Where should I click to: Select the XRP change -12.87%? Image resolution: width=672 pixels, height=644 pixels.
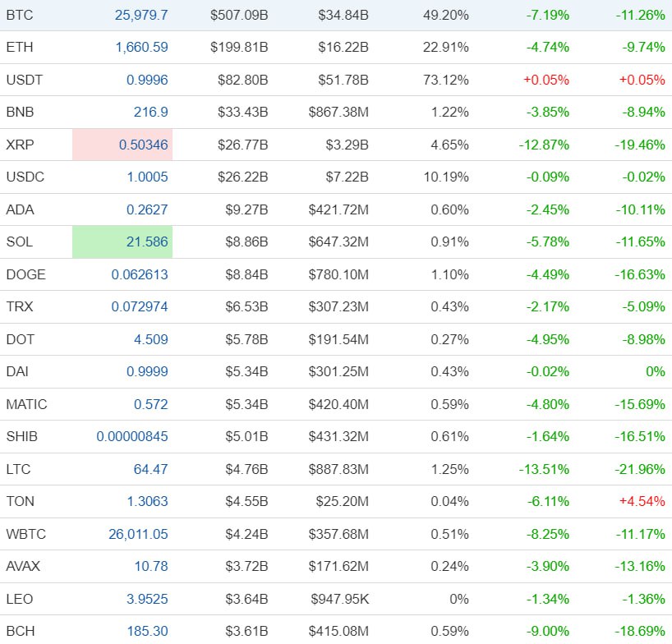544,145
